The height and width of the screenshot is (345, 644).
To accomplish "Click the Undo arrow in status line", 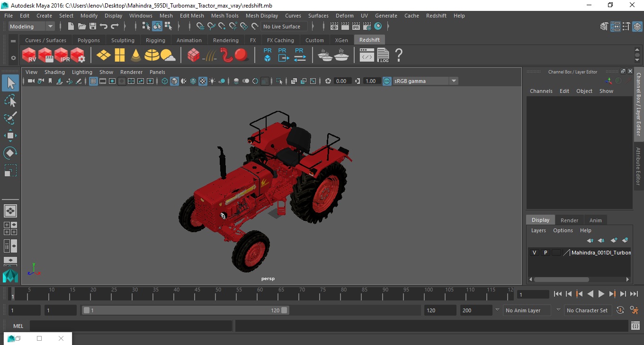I will 104,27.
